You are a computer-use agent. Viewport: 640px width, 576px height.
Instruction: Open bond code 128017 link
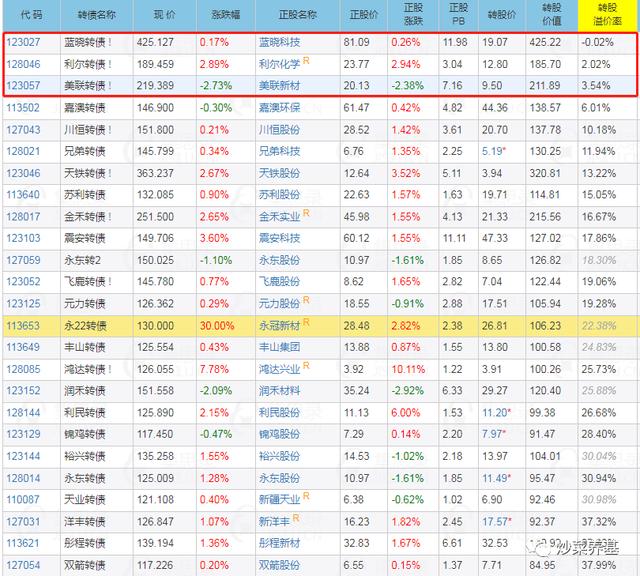tap(23, 217)
